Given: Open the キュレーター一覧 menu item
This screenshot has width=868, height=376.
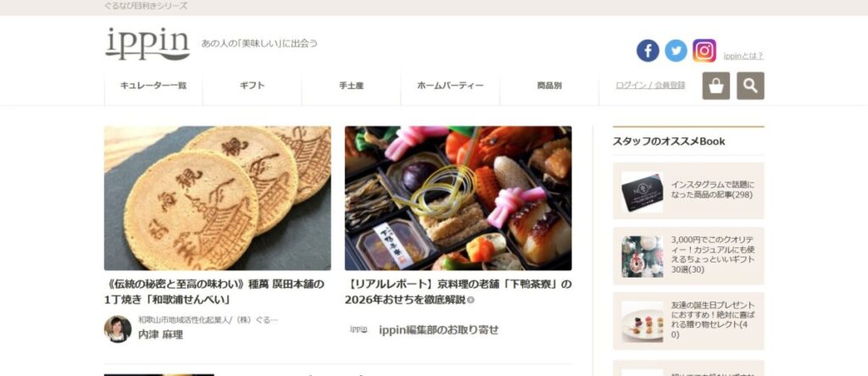Looking at the screenshot, I should coord(153,86).
